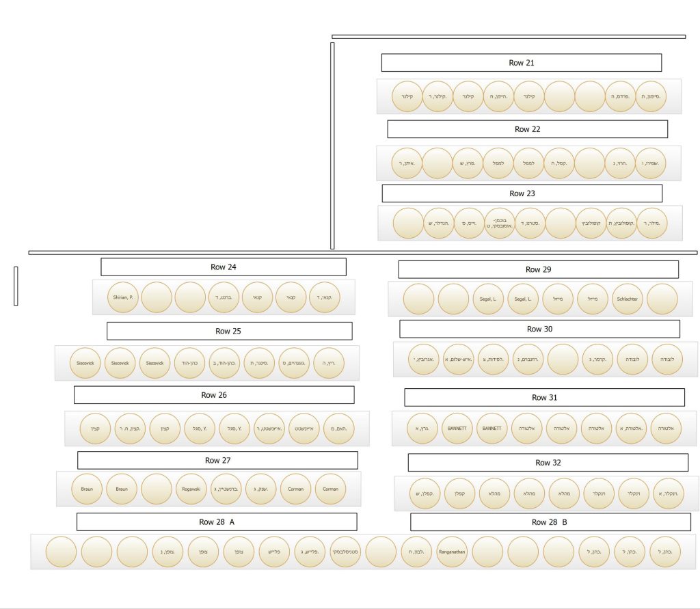Click the Schlachter seat in Row 29
700x609 pixels.
(628, 299)
